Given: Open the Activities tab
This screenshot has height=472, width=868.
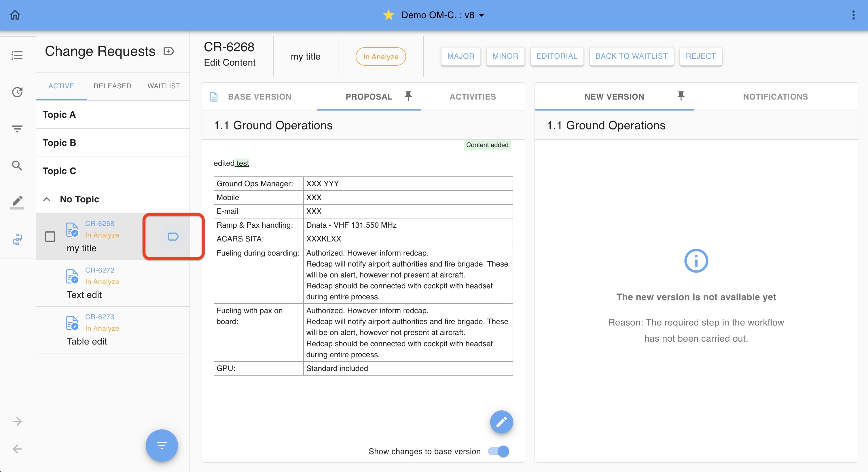Looking at the screenshot, I should pos(472,97).
